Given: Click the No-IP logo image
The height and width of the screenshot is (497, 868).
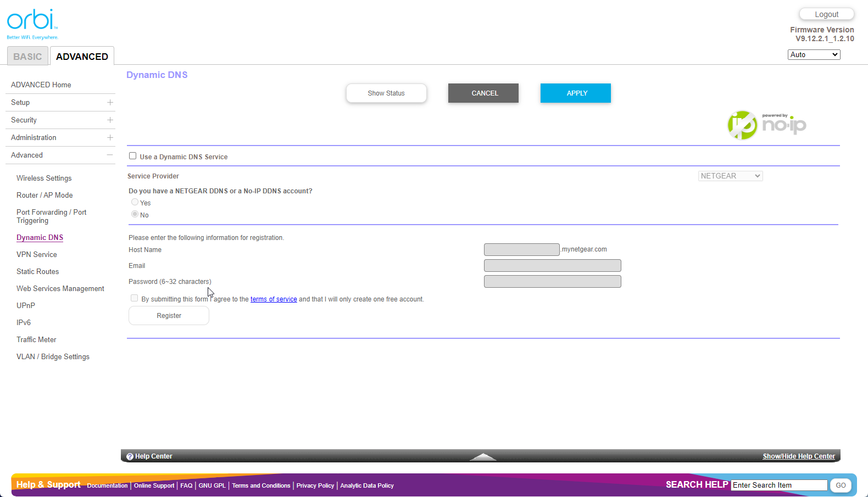Looking at the screenshot, I should click(x=766, y=125).
